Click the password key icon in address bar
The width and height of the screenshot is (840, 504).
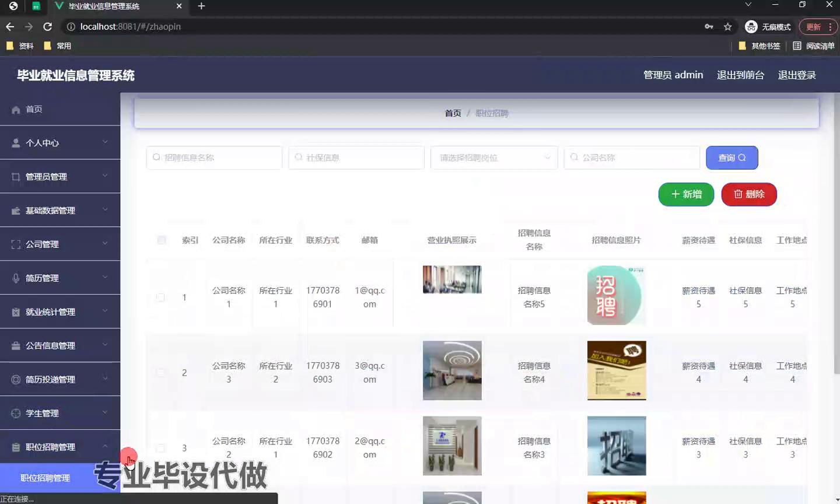coord(709,27)
